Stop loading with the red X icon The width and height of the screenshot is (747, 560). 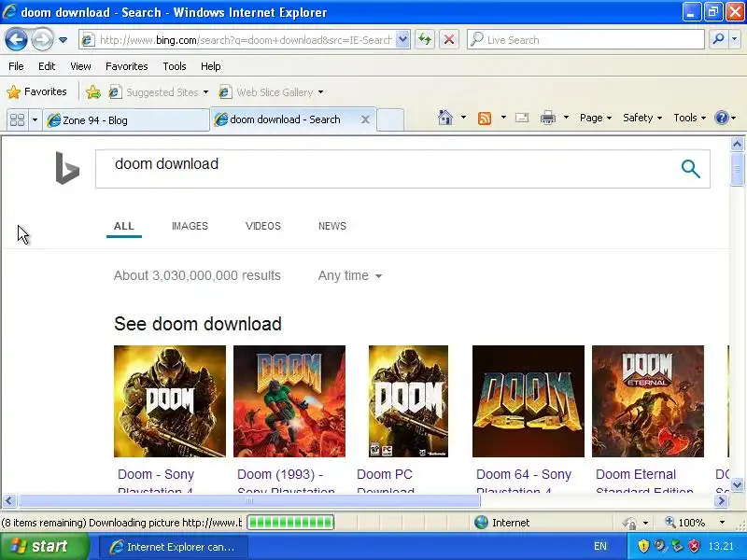pyautogui.click(x=449, y=40)
